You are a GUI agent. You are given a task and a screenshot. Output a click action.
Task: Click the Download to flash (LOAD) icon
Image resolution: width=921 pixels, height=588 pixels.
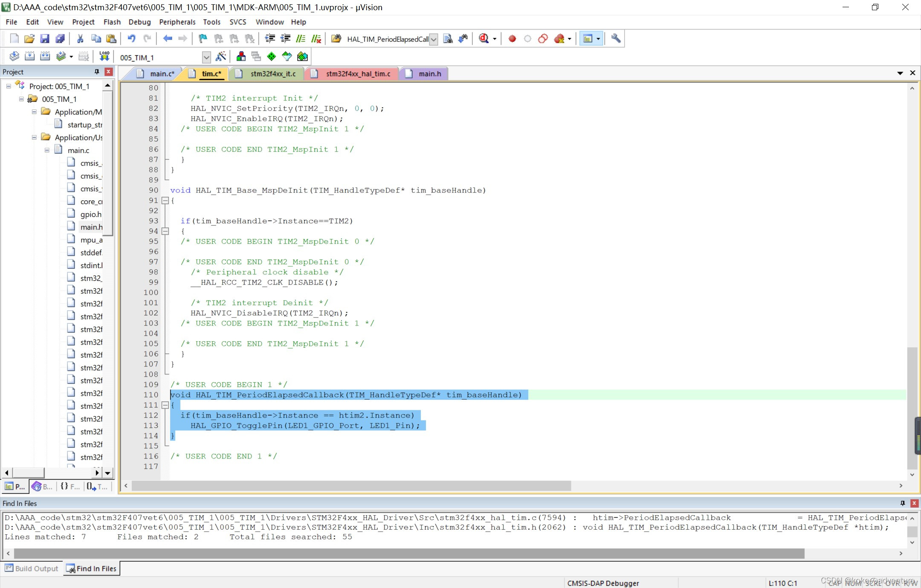(104, 56)
